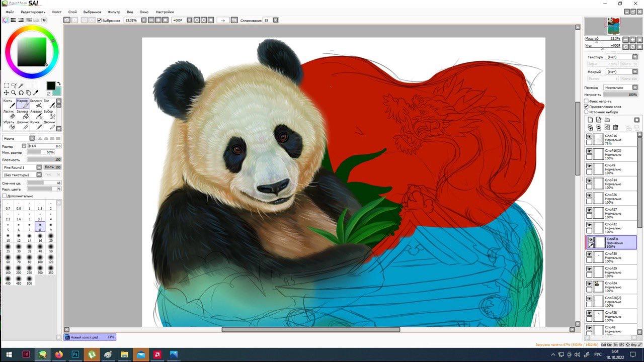Screen dimensions: 644x362
Task: Select layer Слой32 in the layers list
Action: (612, 228)
